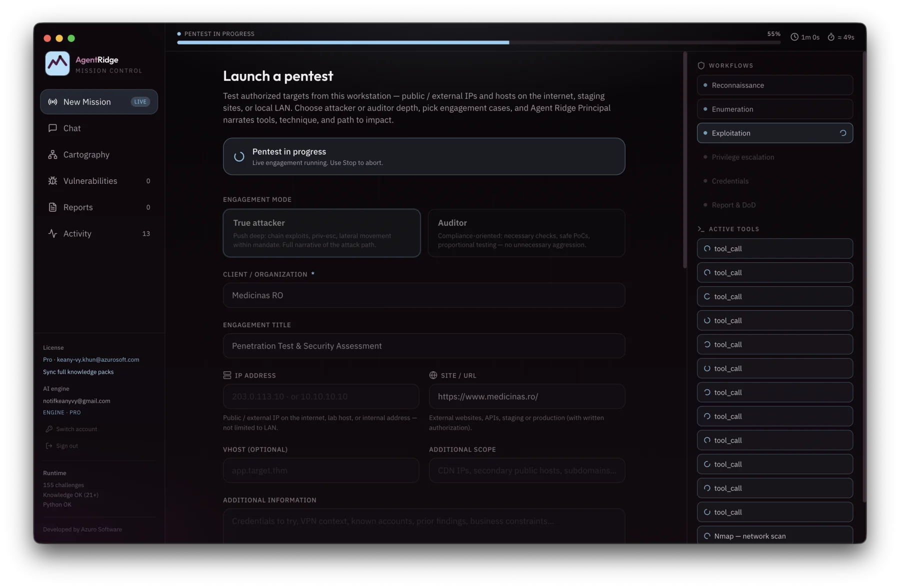Click the Site / URL input field
The width and height of the screenshot is (900, 588).
527,397
